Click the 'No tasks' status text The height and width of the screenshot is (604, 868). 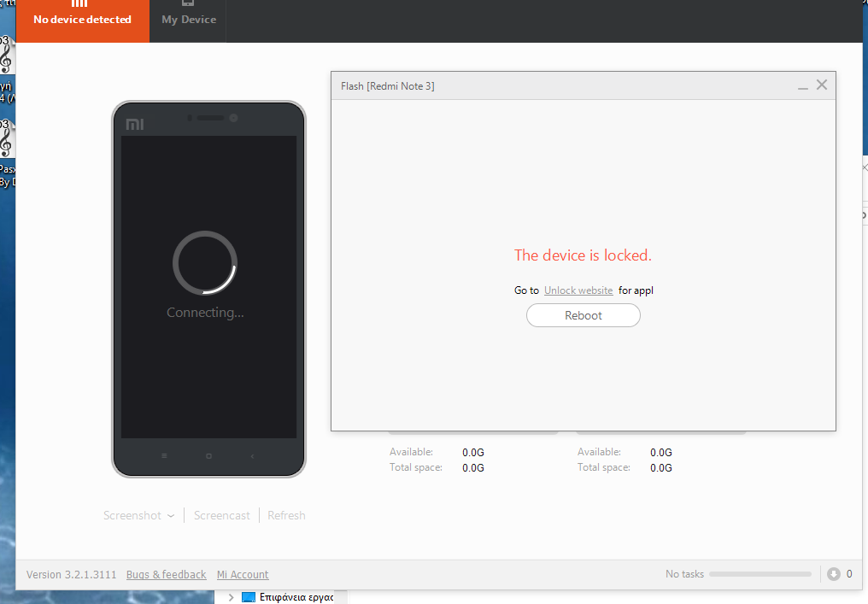tap(684, 574)
